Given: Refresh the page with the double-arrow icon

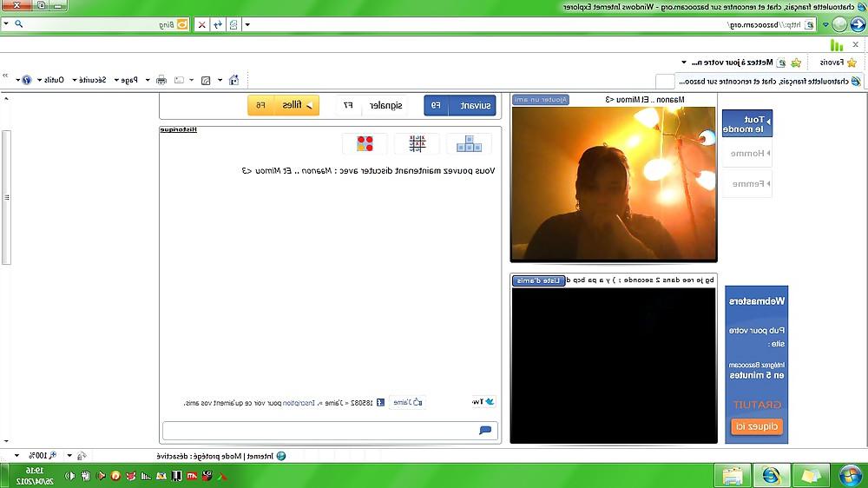Looking at the screenshot, I should [218, 24].
